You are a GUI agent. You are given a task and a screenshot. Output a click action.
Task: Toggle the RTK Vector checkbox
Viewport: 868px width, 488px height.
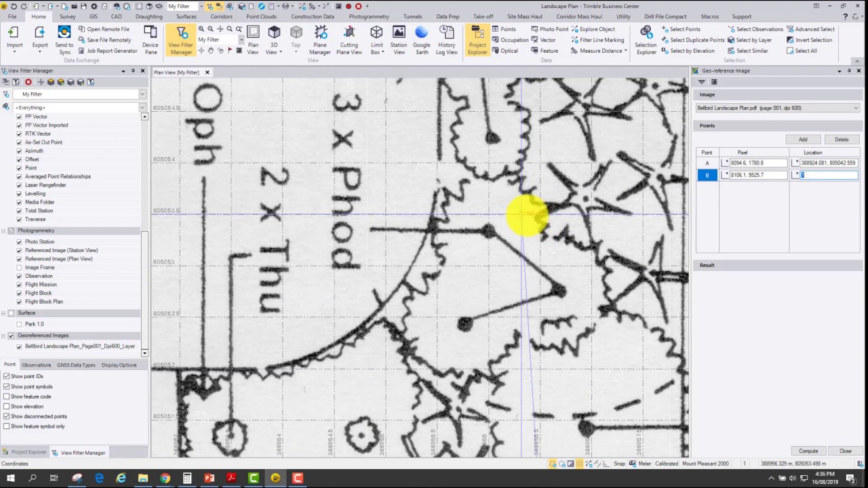tap(19, 134)
